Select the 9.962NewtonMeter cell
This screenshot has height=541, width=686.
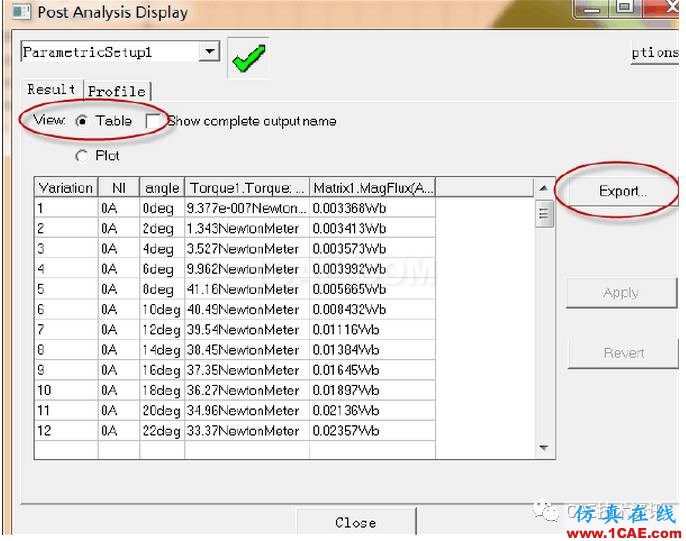point(247,269)
